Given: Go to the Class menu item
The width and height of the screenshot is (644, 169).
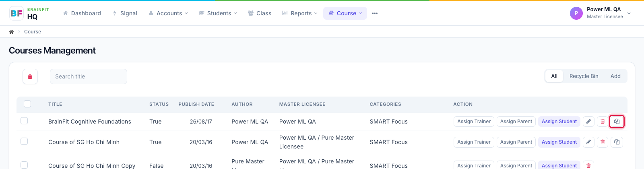Looking at the screenshot, I should click(x=260, y=13).
